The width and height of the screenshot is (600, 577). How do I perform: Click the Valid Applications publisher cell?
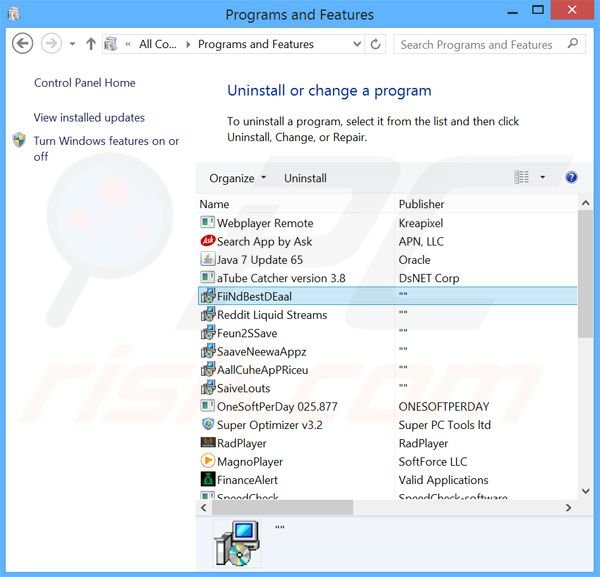coord(443,480)
